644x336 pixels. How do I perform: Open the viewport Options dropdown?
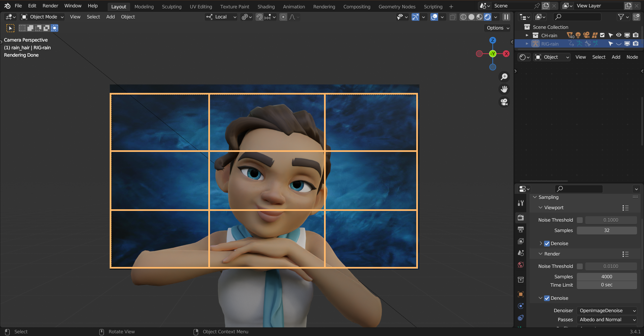coord(498,28)
